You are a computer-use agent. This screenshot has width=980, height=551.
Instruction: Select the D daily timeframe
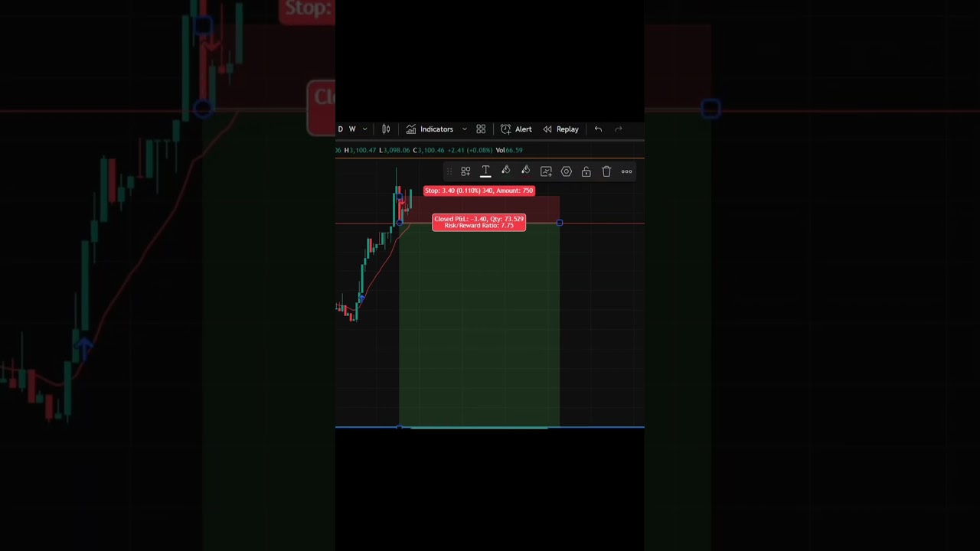coord(341,129)
